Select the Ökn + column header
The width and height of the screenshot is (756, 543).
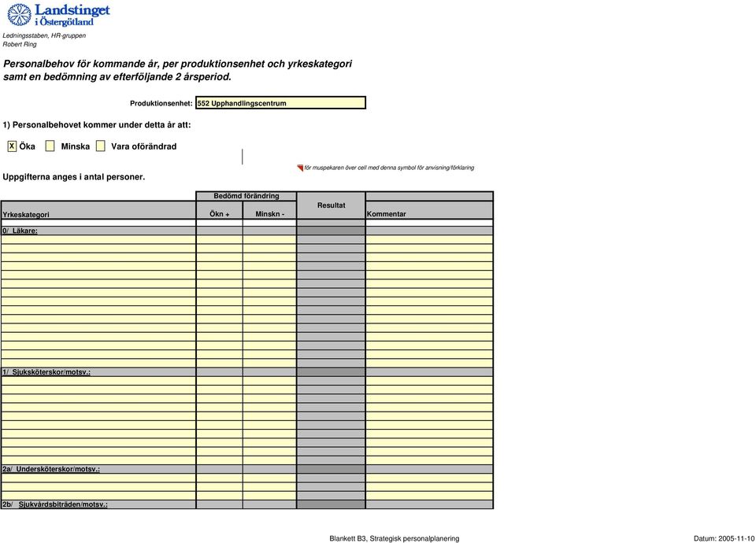pyautogui.click(x=220, y=210)
